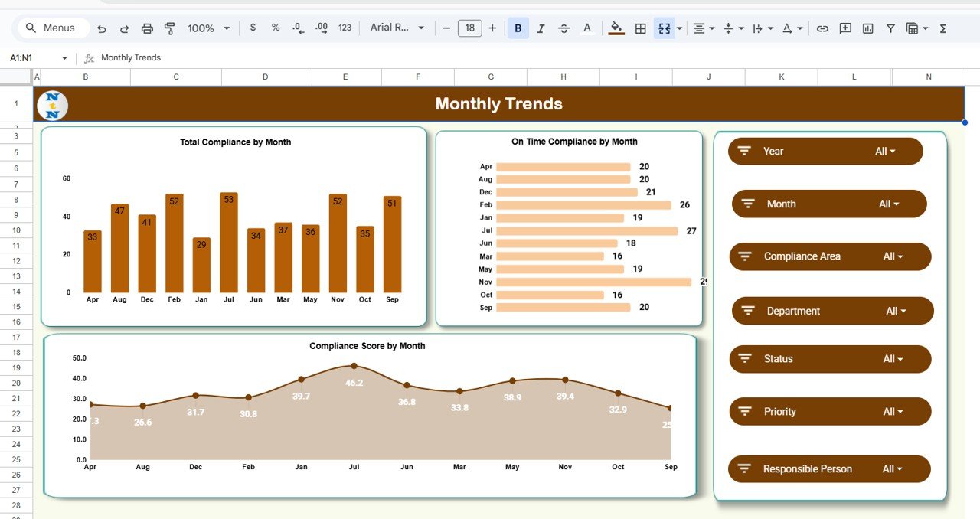
Task: Open the Menus search box
Action: [52, 28]
